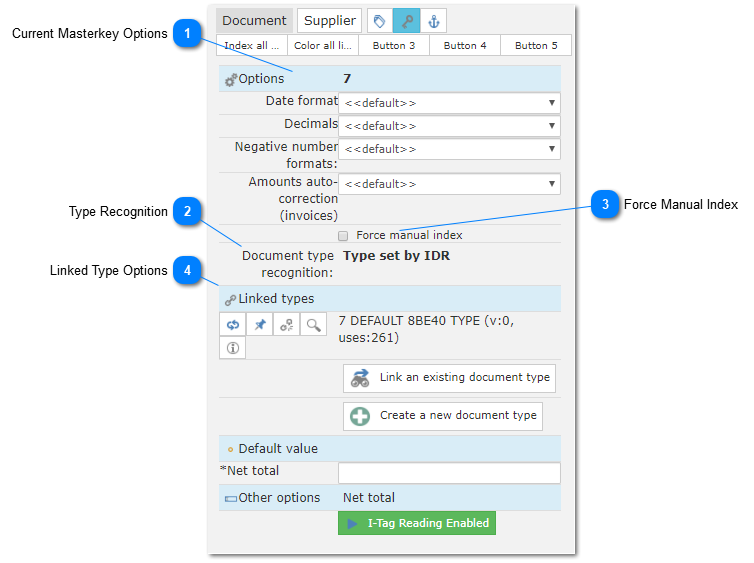Select the masterkey key icon tab
This screenshot has width=754, height=563.
coord(406,21)
